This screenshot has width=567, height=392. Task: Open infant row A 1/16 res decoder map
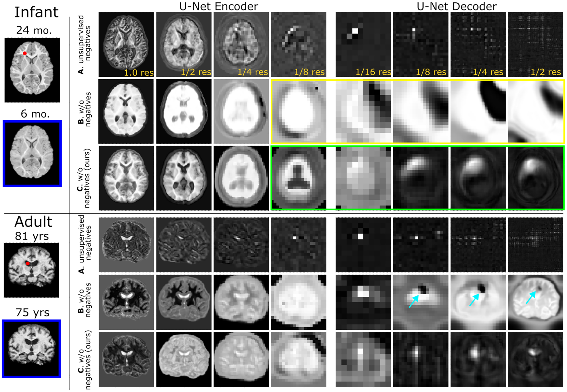363,44
